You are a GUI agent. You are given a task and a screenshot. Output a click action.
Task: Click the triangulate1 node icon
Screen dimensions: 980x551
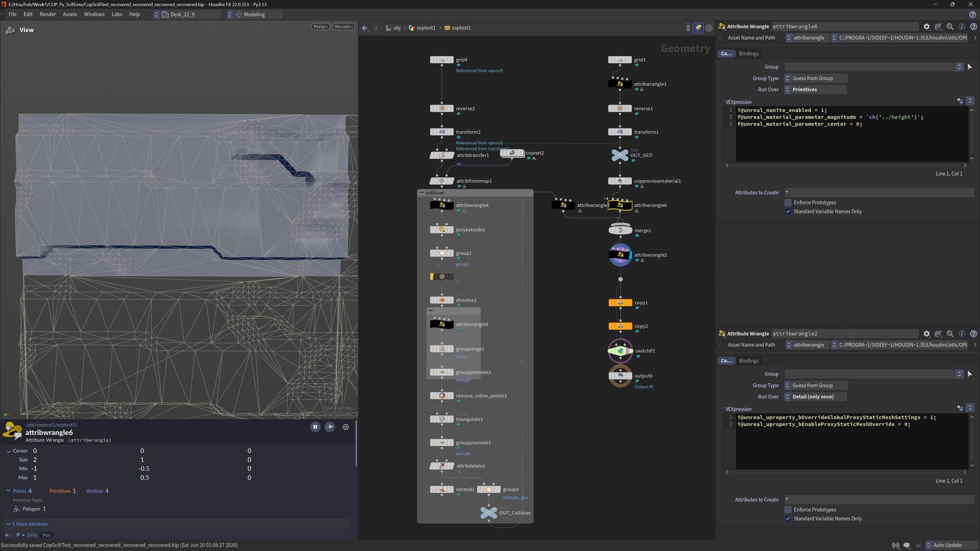tap(442, 419)
